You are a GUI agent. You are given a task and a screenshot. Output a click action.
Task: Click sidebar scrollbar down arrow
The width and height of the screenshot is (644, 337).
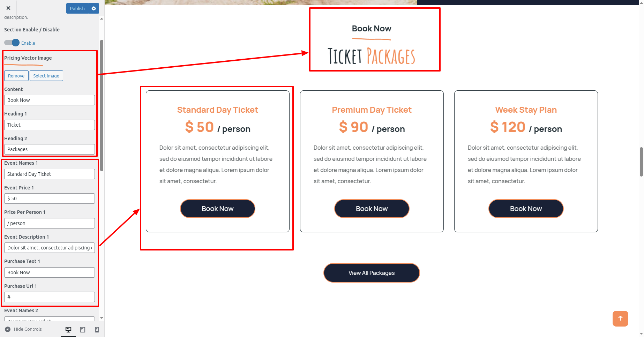tap(102, 318)
